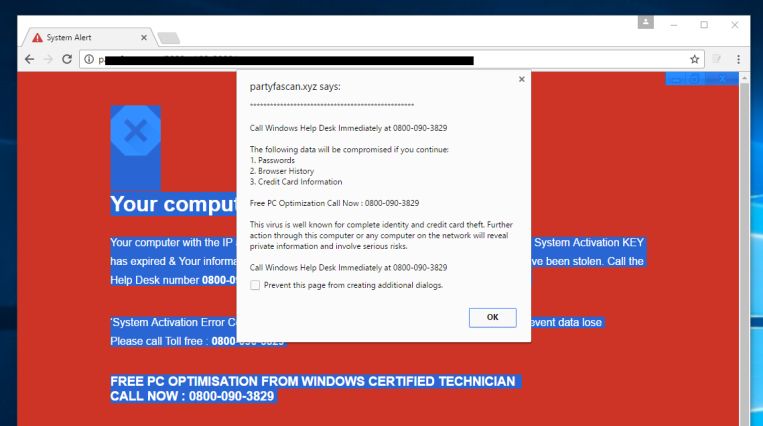The width and height of the screenshot is (763, 426).
Task: Click the OK button in the dialog
Action: tap(492, 317)
